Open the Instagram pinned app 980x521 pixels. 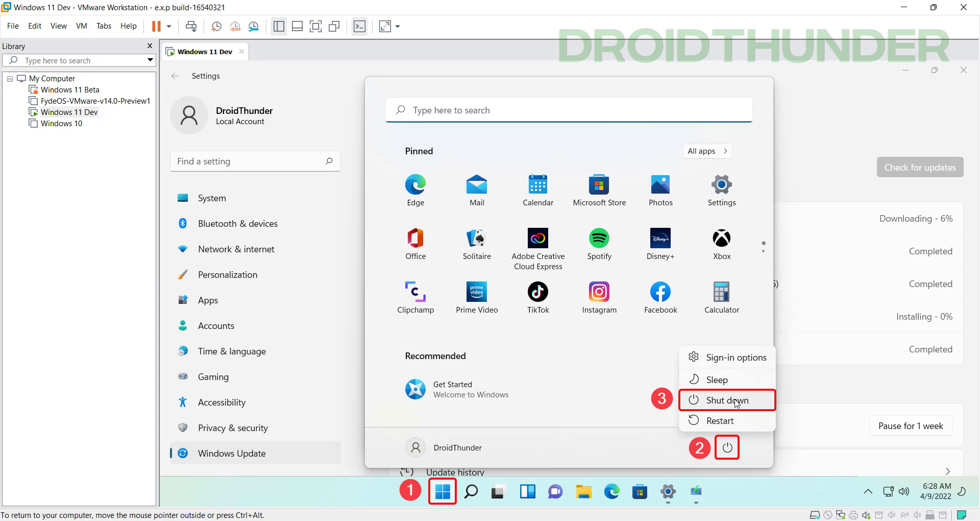pyautogui.click(x=599, y=297)
